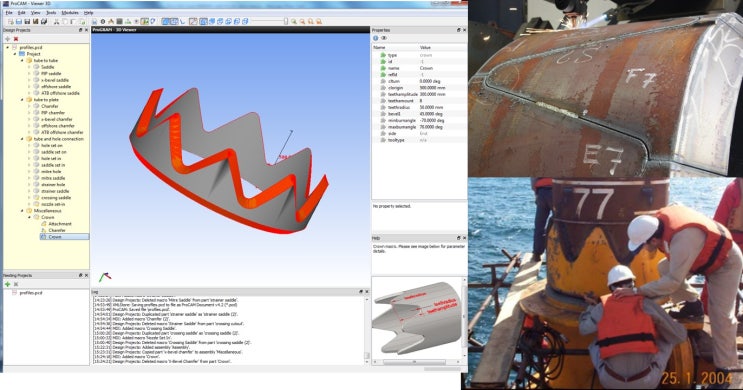Expand the 'crossing saddle' part arrow
The height and width of the screenshot is (390, 743).
pos(29,198)
